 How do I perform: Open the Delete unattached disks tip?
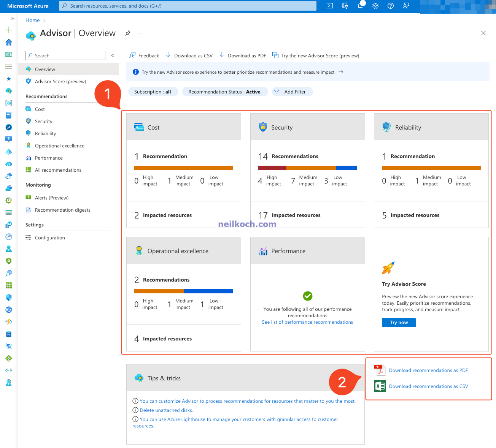coord(166,410)
